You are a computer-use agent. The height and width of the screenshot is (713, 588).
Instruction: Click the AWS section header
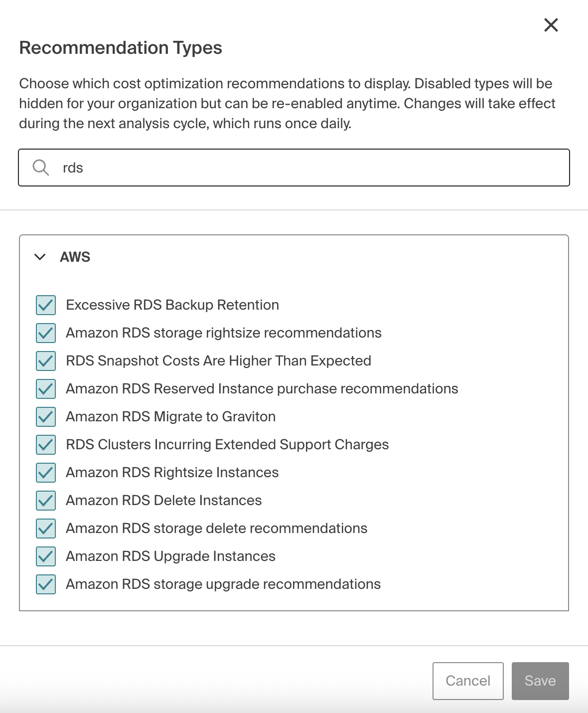point(75,257)
